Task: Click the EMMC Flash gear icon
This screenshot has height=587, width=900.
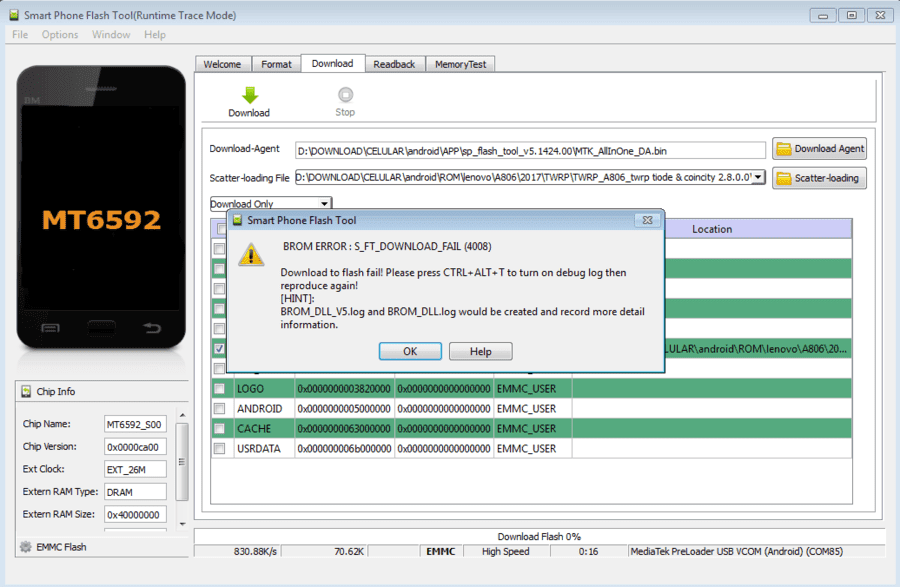Action: point(26,547)
